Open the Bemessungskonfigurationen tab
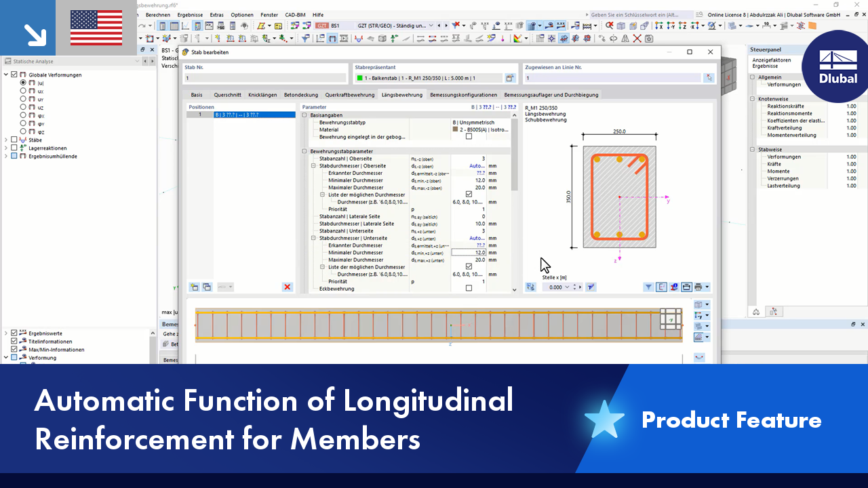The image size is (868, 488). click(463, 95)
